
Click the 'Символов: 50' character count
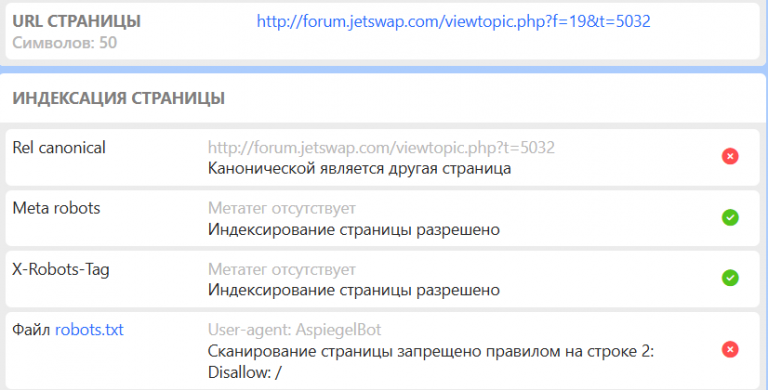pyautogui.click(x=65, y=43)
